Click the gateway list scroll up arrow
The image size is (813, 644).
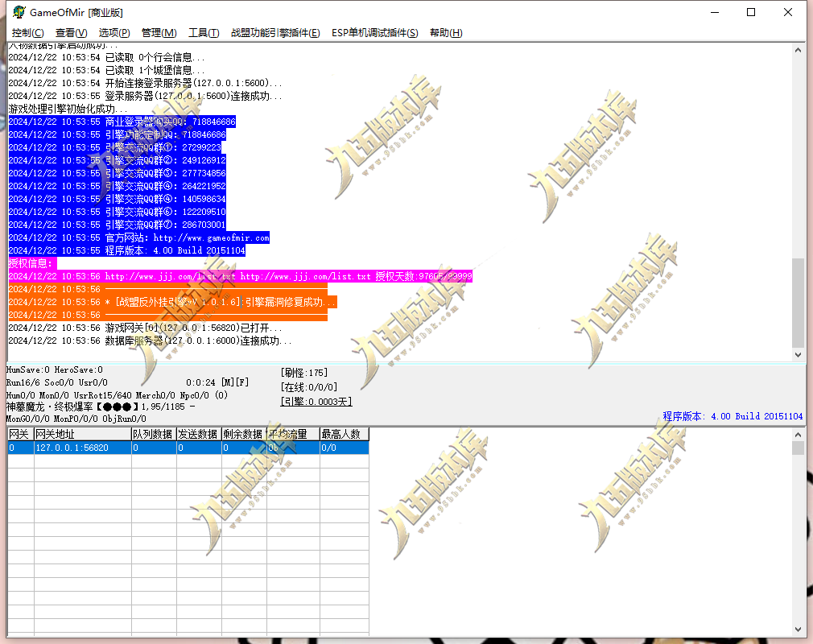pyautogui.click(x=798, y=434)
